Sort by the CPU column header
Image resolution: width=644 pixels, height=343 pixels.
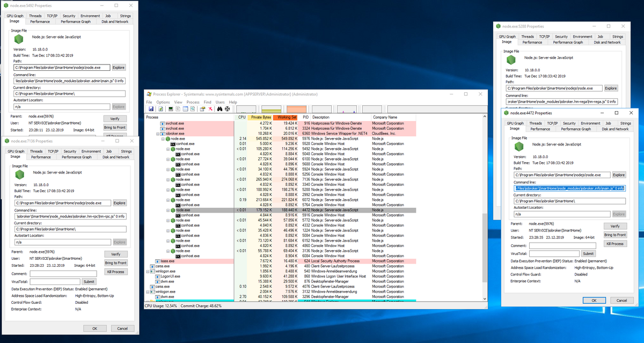coord(241,116)
